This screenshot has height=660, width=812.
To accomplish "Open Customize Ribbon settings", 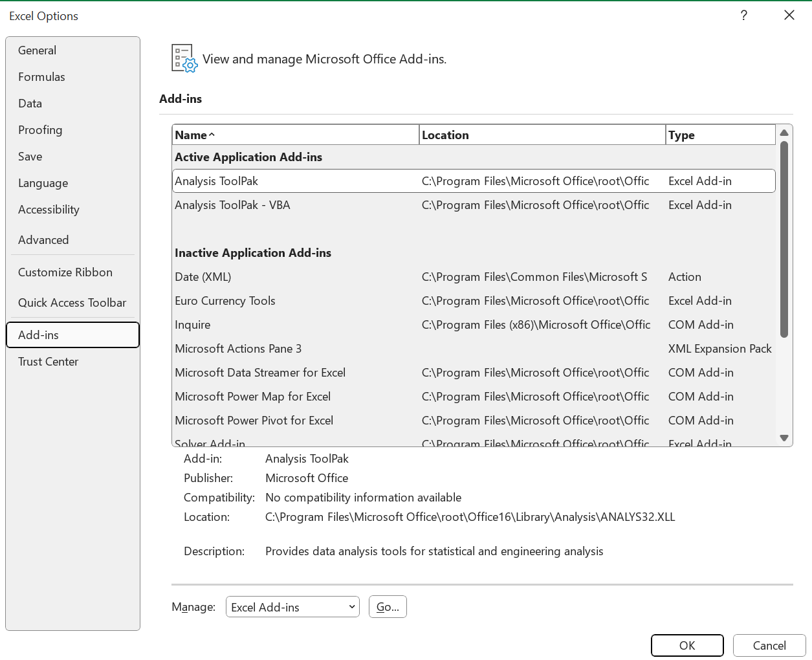I will coord(72,272).
